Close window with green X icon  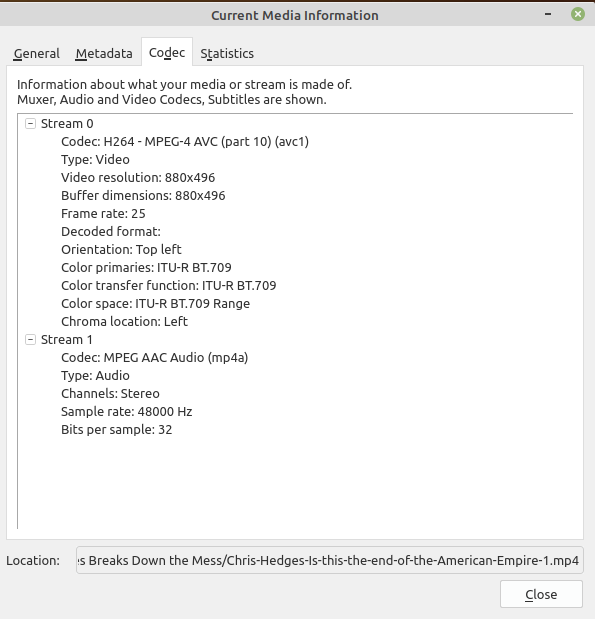click(x=578, y=14)
